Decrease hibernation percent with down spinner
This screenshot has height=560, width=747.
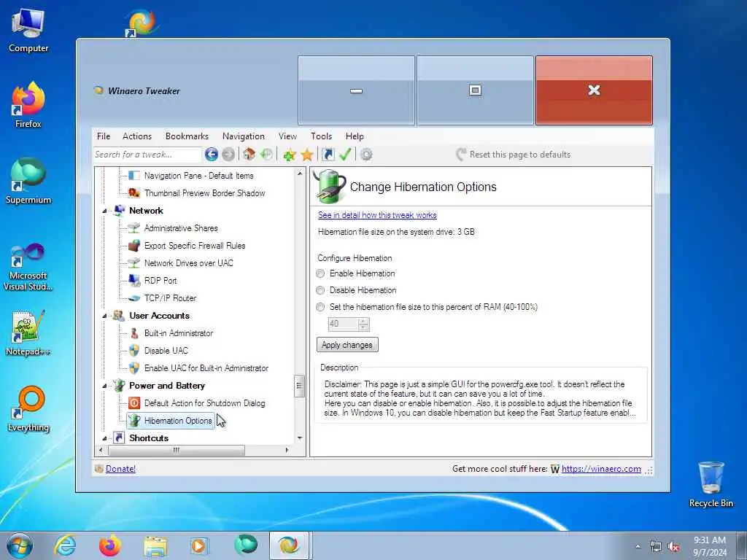363,327
